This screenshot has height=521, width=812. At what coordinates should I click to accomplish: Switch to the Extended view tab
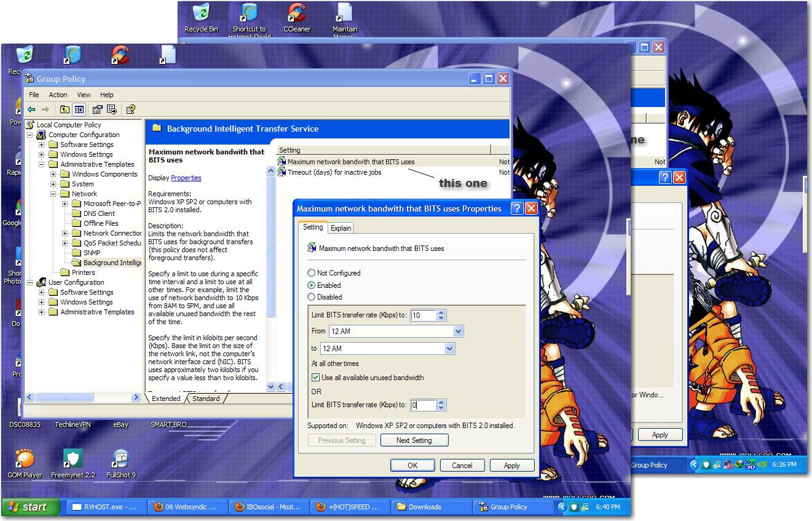(x=166, y=399)
